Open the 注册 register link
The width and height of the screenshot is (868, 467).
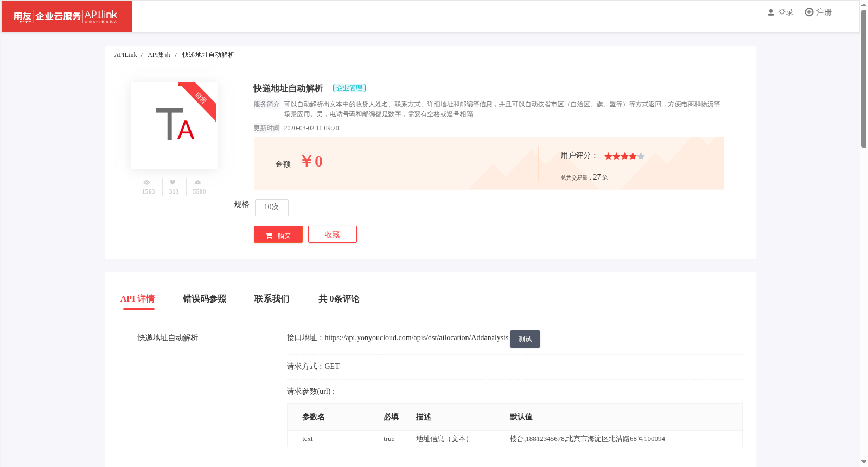point(824,12)
